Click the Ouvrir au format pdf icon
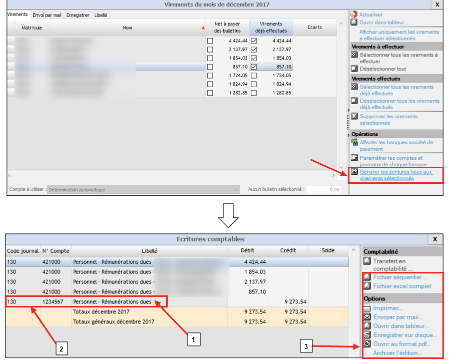The width and height of the screenshot is (457, 363). pyautogui.click(x=367, y=344)
